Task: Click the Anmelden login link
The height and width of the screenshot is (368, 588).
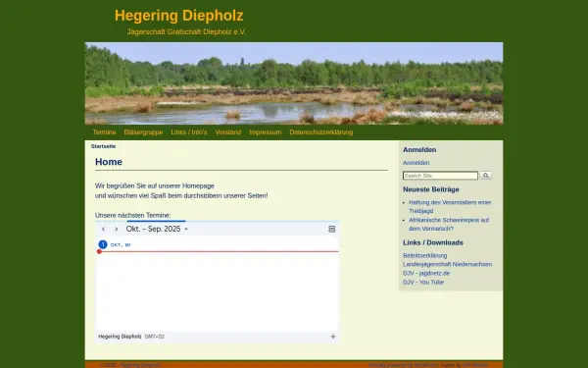Action: click(416, 163)
